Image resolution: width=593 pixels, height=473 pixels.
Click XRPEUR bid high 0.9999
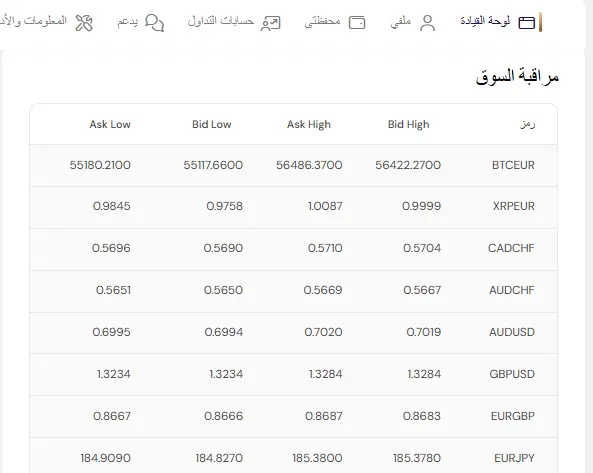(x=421, y=206)
